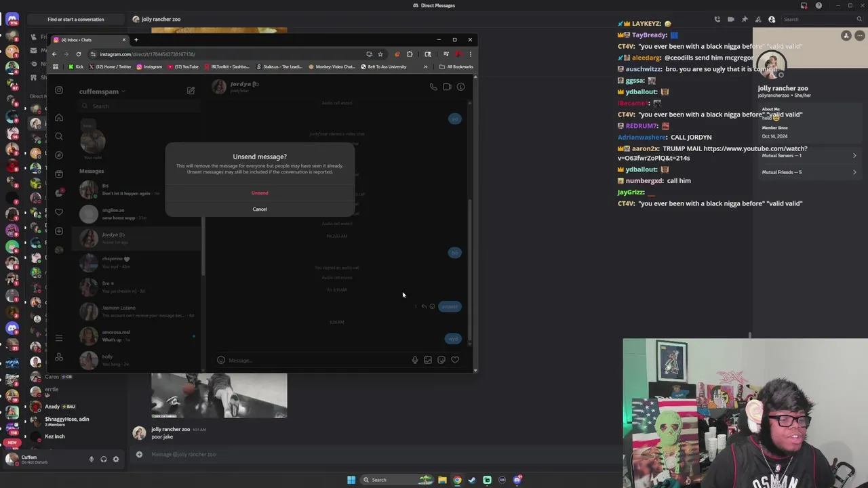Open the IRLToolkit Dashboard bookmark

(226, 67)
